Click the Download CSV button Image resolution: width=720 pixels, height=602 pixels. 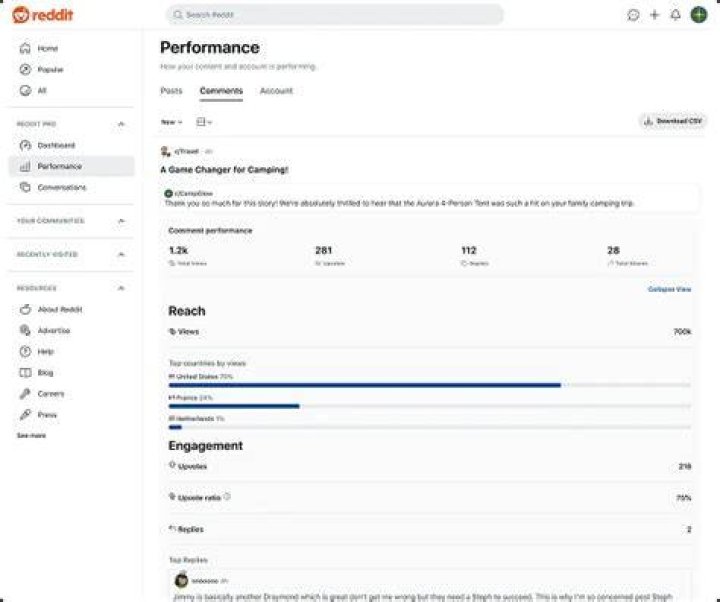pyautogui.click(x=673, y=121)
